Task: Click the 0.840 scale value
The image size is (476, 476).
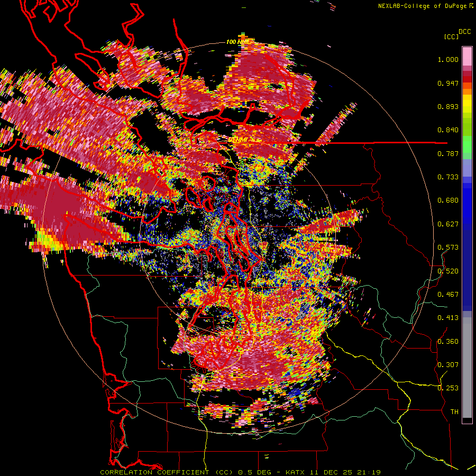Action: [448, 130]
